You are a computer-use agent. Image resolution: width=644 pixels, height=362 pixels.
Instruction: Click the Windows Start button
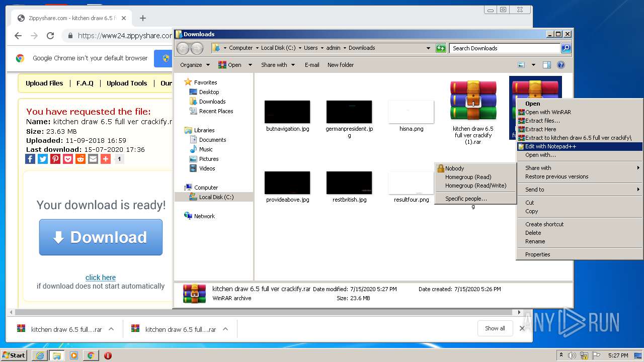[14, 355]
